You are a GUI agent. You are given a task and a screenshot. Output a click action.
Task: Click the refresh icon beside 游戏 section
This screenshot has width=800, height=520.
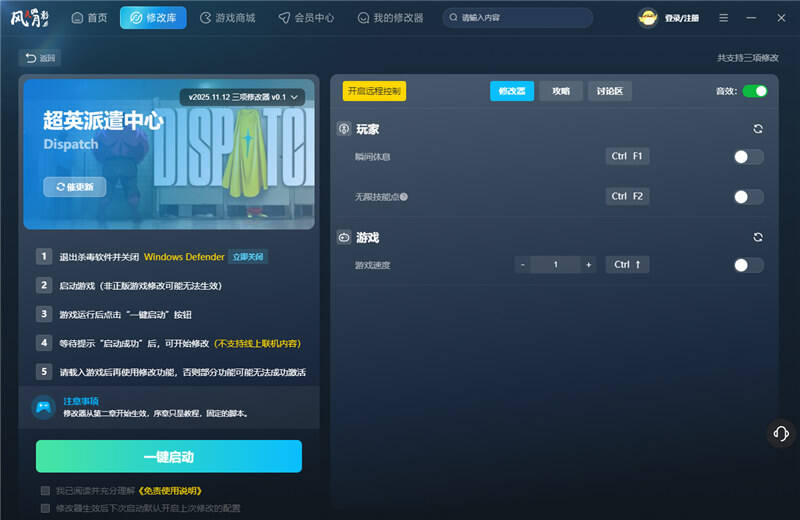tap(758, 237)
